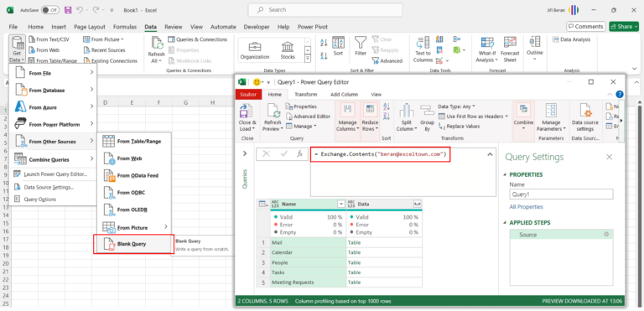Open Recent Sources in Excel ribbon

pyautogui.click(x=105, y=50)
